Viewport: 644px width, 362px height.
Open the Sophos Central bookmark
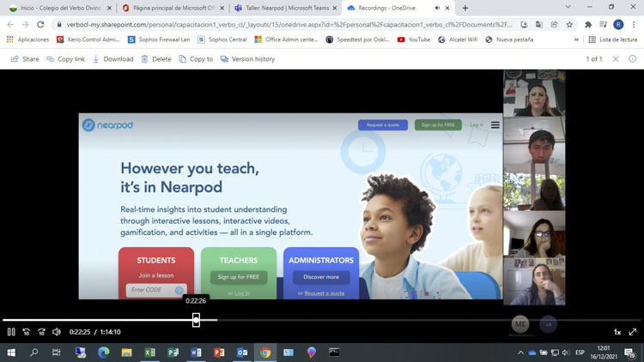click(222, 39)
